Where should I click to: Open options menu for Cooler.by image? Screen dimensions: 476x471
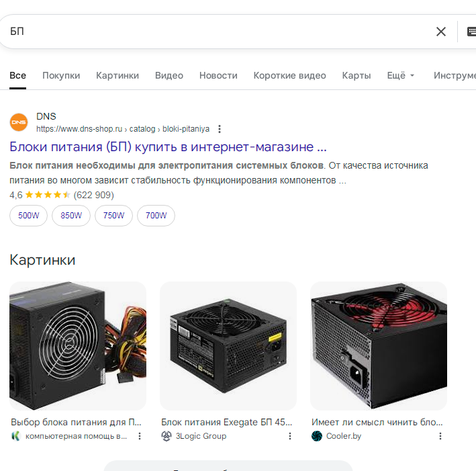coord(440,436)
